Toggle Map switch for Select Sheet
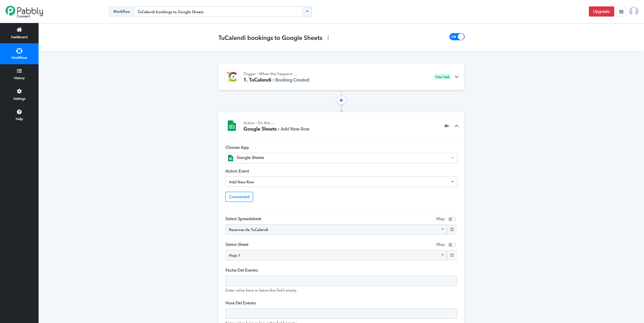This screenshot has height=323, width=644. coord(452,245)
